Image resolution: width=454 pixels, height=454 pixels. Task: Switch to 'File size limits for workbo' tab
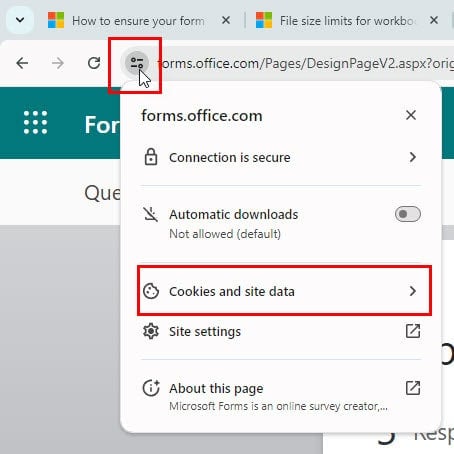click(347, 21)
